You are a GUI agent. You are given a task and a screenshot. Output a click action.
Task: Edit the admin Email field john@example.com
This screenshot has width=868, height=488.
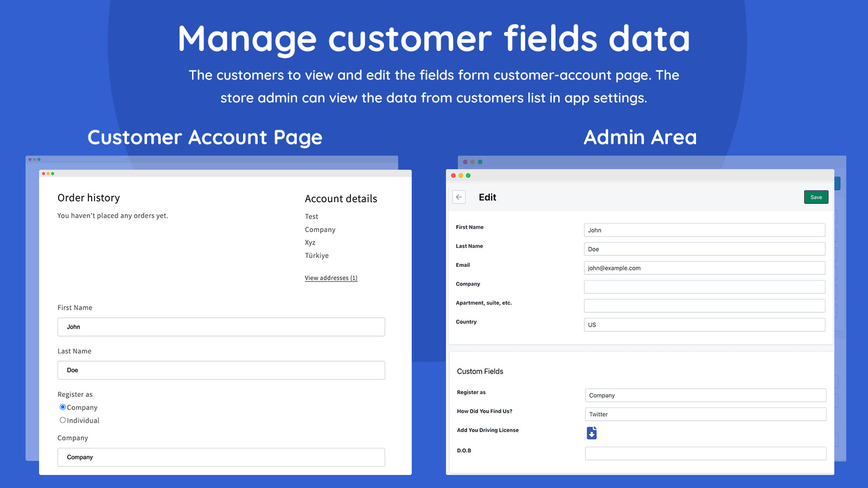[x=705, y=268]
